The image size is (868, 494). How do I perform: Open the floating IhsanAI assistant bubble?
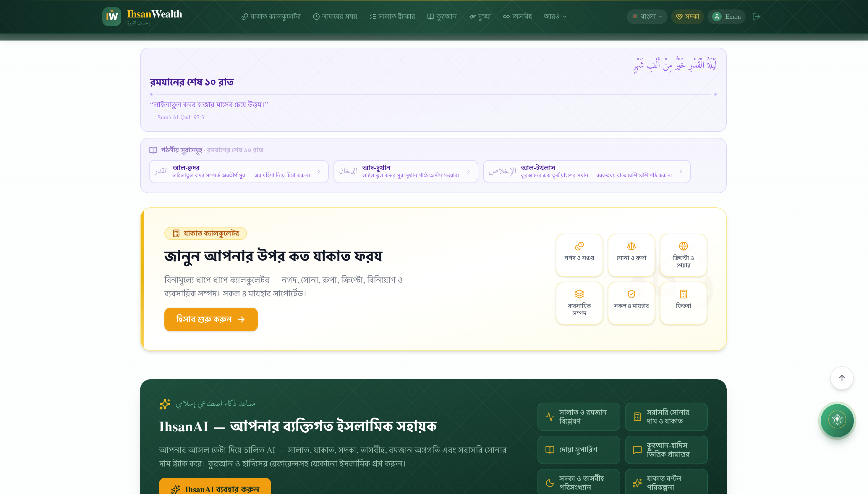pos(837,420)
